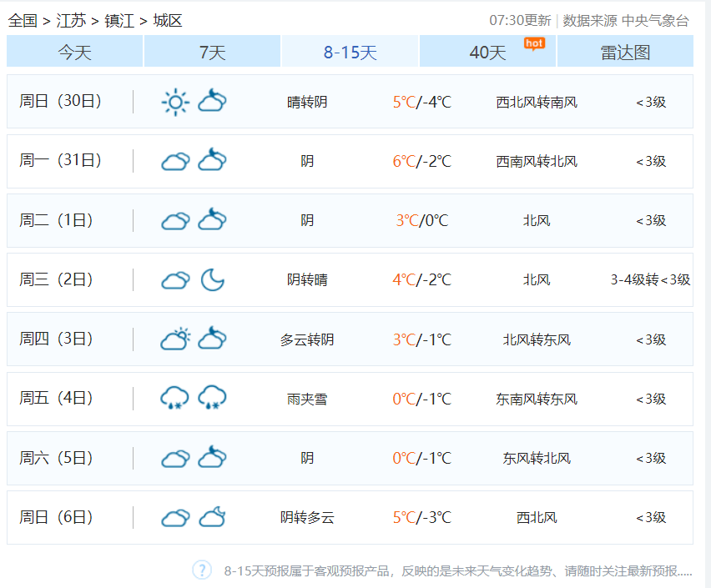
Task: Click the daytime sleet icon for 周五 4日
Action: click(174, 398)
